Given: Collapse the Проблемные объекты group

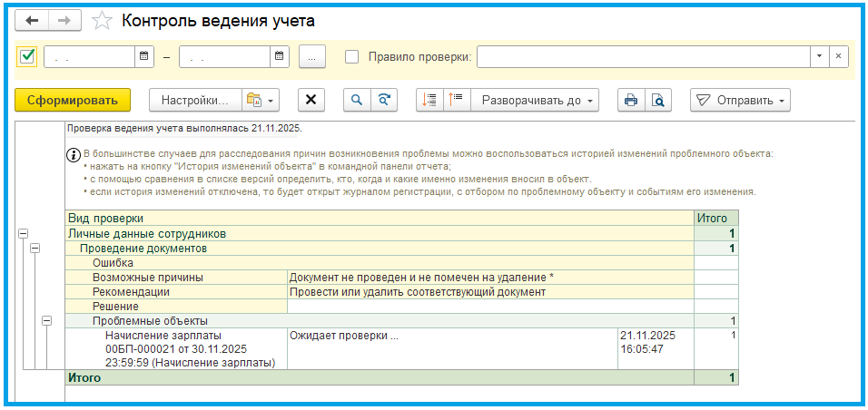Looking at the screenshot, I should point(47,320).
